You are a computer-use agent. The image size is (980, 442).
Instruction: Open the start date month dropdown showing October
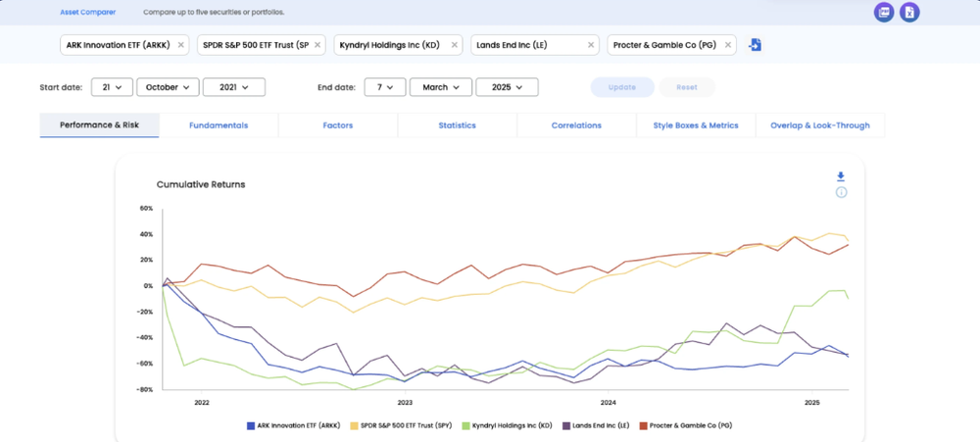[169, 87]
